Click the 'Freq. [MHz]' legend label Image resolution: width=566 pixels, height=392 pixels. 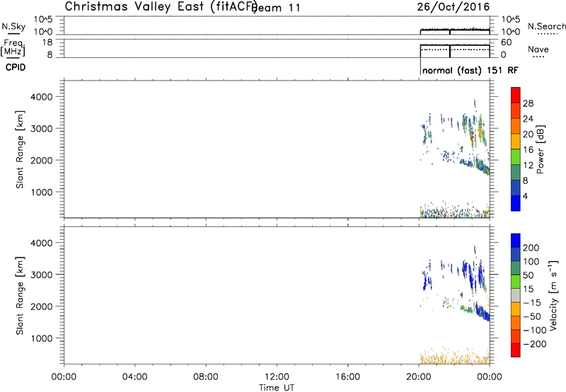(x=13, y=47)
